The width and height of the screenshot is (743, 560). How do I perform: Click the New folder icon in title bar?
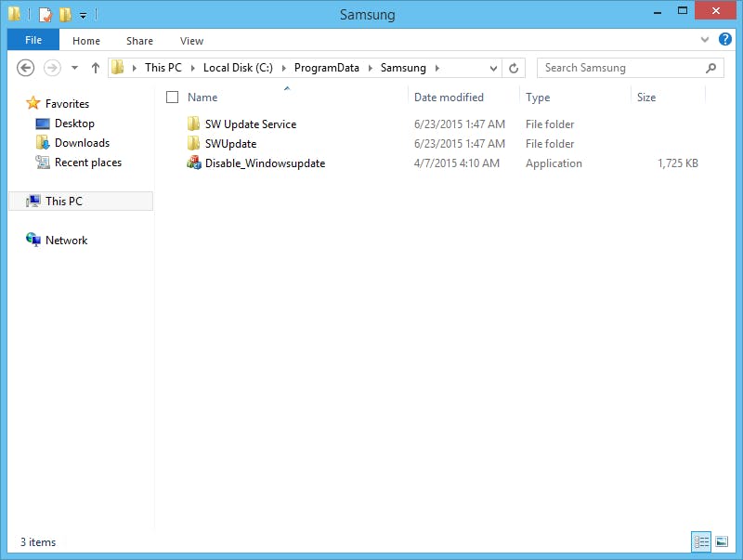65,15
